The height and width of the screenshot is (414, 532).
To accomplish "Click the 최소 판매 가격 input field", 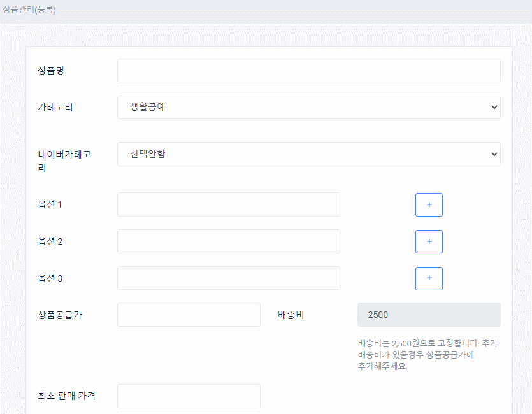I will click(x=189, y=396).
